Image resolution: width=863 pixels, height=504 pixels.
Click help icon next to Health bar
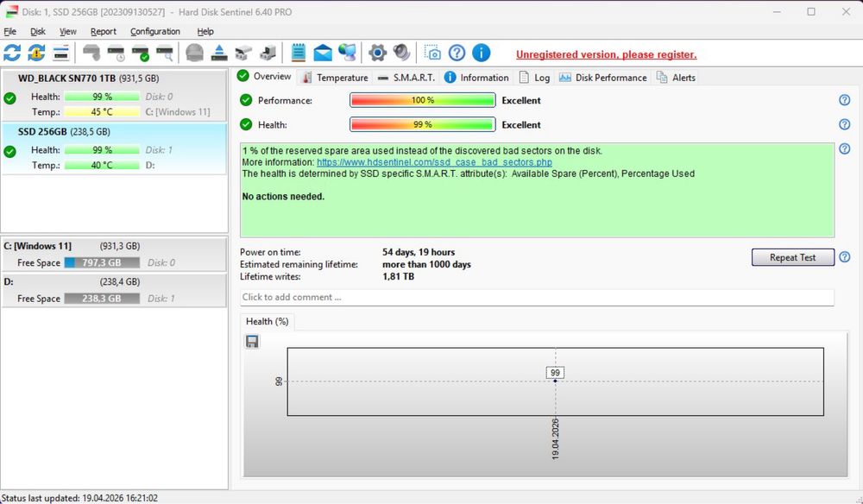(x=844, y=124)
